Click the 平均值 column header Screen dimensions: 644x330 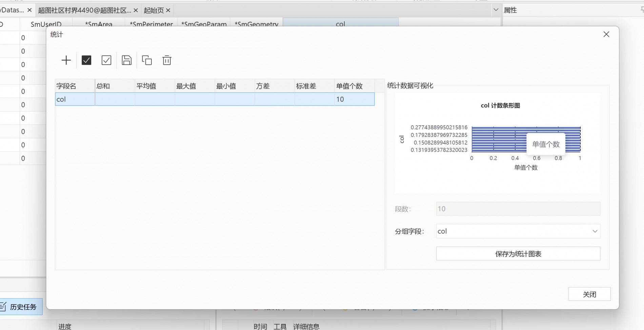click(155, 86)
